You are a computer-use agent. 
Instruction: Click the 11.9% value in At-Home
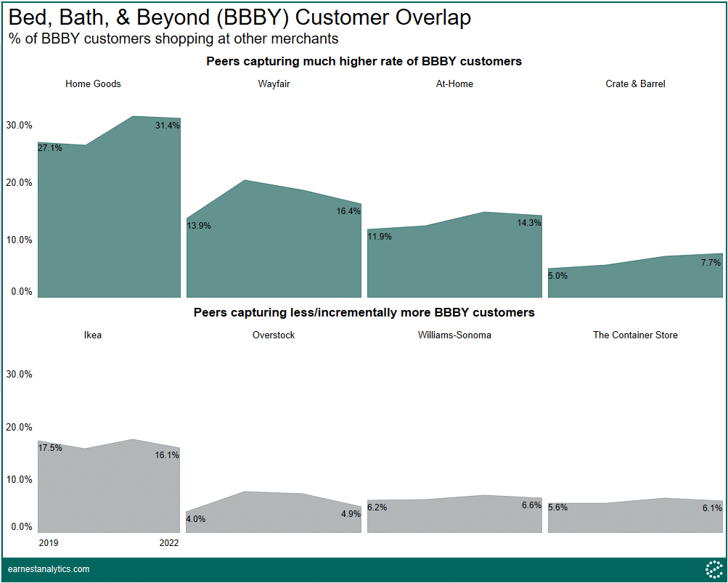(380, 237)
